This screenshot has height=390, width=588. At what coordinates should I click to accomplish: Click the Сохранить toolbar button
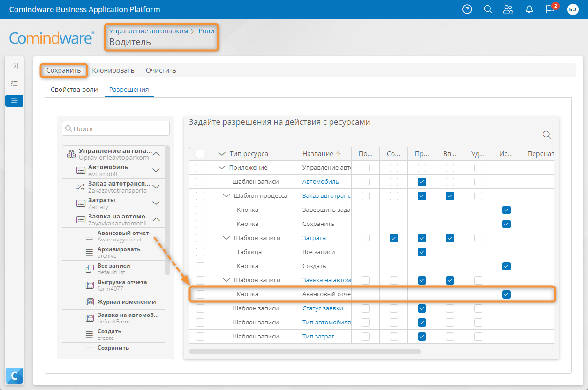coord(64,70)
